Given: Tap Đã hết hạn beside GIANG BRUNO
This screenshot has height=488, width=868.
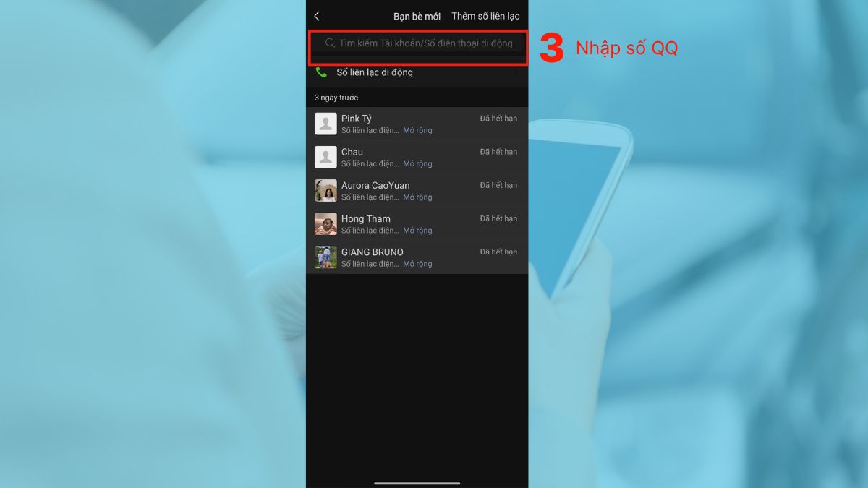Looking at the screenshot, I should pyautogui.click(x=498, y=252).
